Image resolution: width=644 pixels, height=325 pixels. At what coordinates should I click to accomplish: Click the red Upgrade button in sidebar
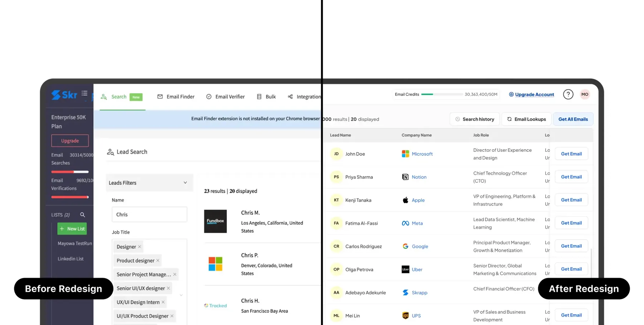(x=70, y=141)
